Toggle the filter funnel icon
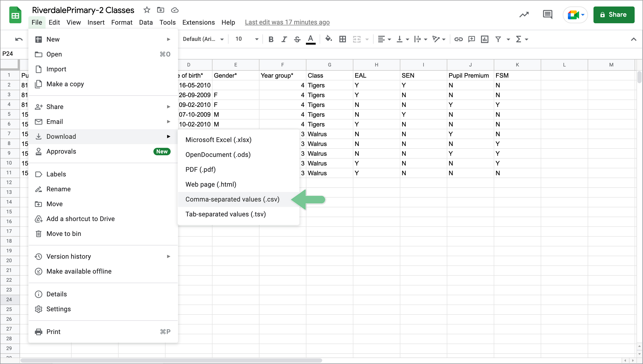Viewport: 643px width, 364px height. point(498,39)
